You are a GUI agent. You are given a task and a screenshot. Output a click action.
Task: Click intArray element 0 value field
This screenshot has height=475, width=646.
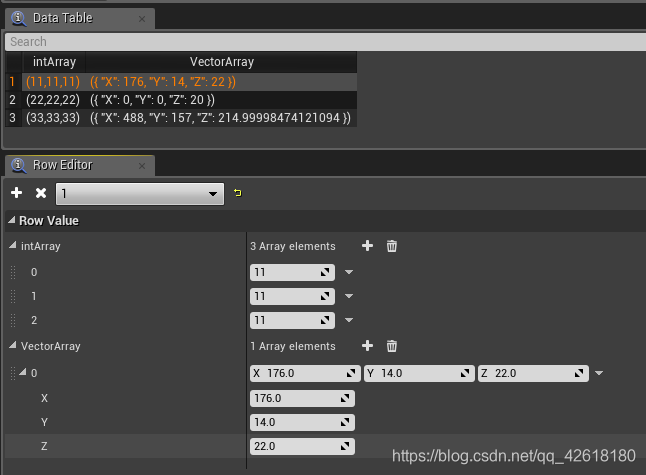coord(292,272)
